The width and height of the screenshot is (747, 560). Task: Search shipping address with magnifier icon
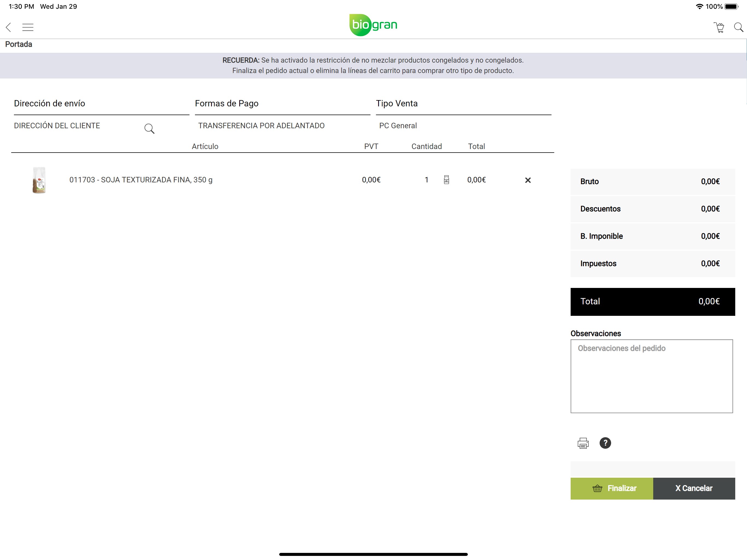point(149,129)
